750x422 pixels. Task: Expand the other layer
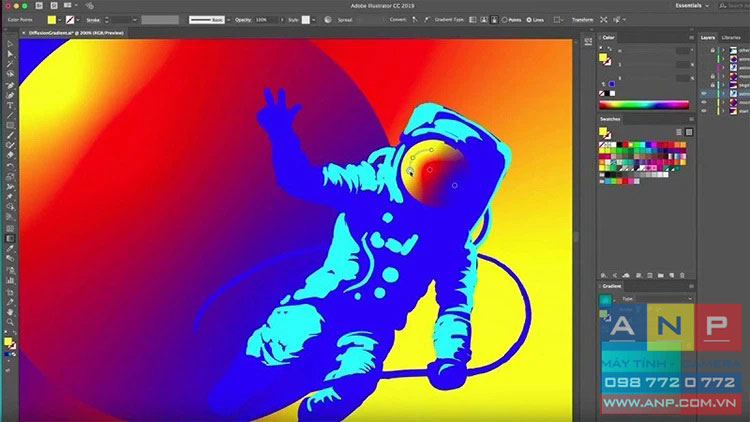pyautogui.click(x=723, y=50)
